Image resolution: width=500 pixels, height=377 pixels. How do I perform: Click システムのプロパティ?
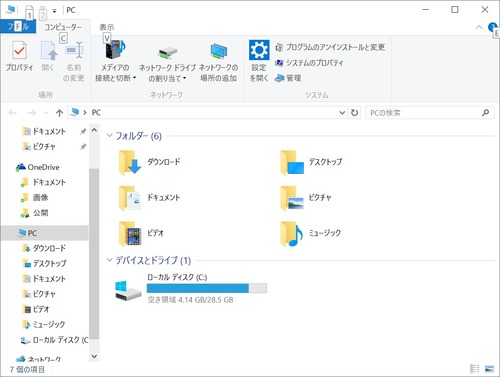(x=309, y=63)
